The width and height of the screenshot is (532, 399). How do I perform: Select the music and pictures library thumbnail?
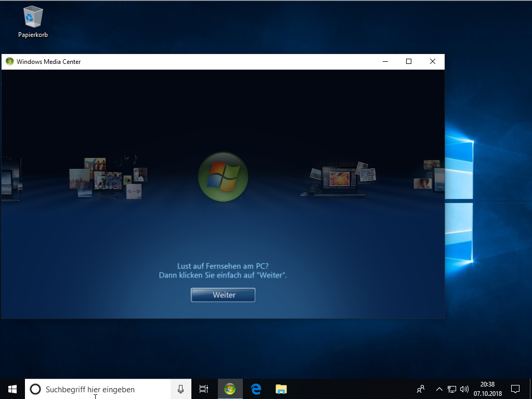(108, 178)
